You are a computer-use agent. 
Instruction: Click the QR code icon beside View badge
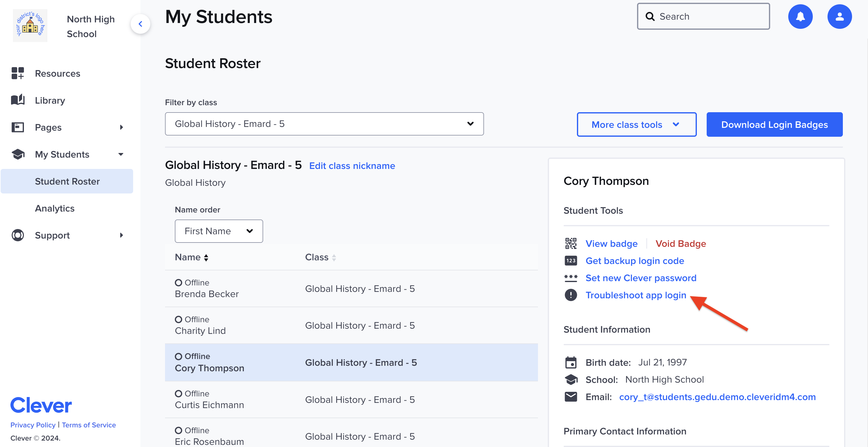click(571, 243)
